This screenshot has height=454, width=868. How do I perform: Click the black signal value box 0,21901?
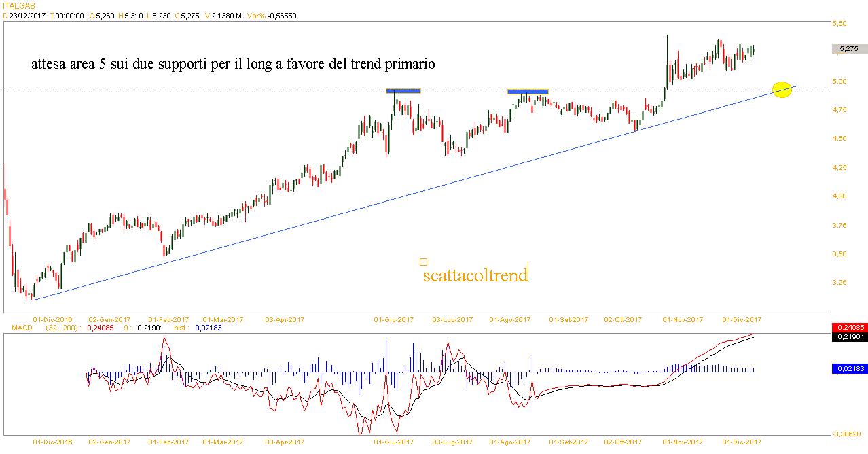(x=849, y=337)
